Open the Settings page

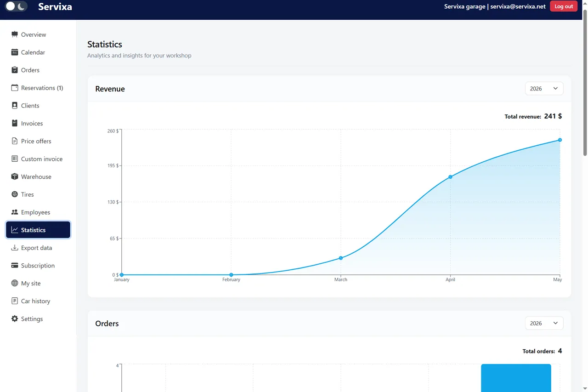(x=38, y=319)
